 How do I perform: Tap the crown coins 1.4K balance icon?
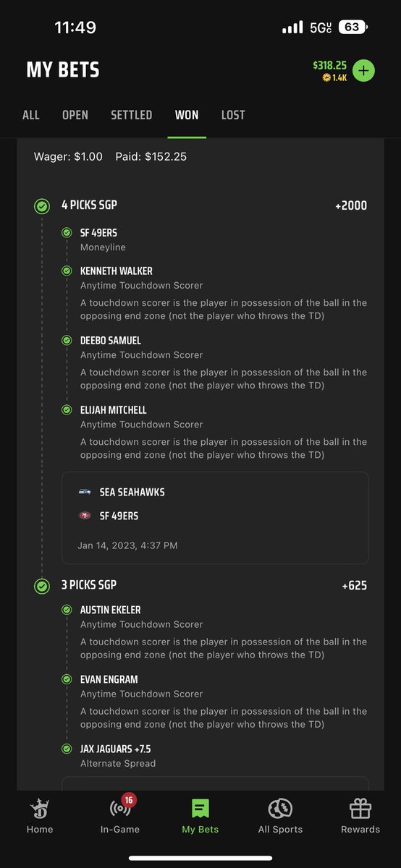click(x=326, y=77)
